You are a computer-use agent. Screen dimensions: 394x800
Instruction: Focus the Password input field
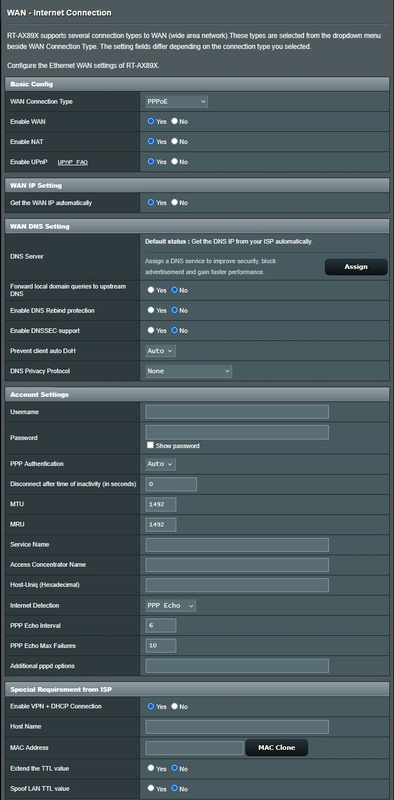pos(237,432)
